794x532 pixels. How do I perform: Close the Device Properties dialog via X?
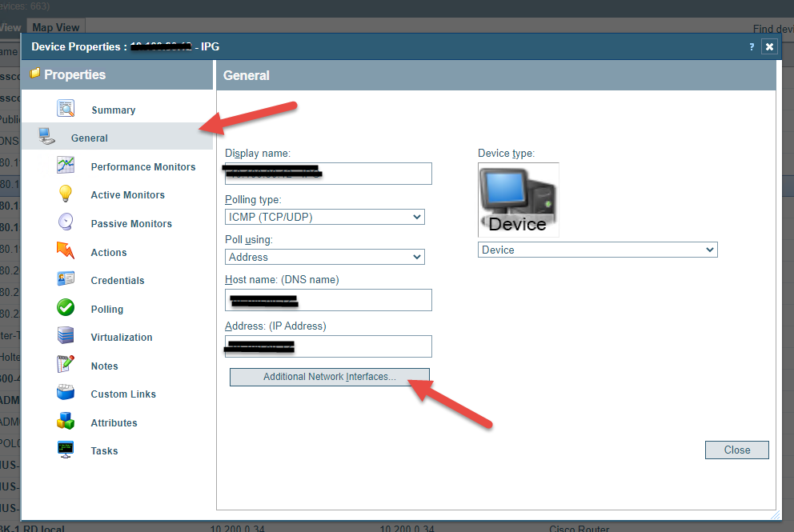tap(769, 46)
